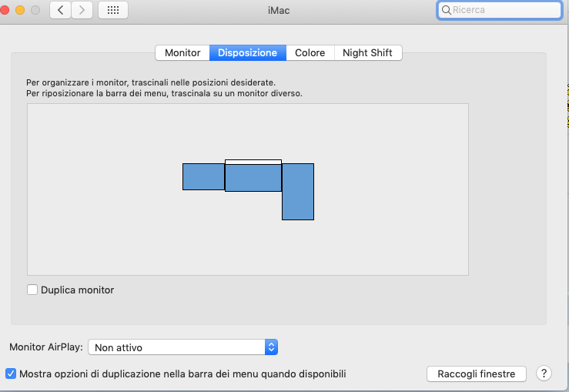The image size is (569, 392).
Task: Click the Raccogli finestre button
Action: click(x=476, y=374)
